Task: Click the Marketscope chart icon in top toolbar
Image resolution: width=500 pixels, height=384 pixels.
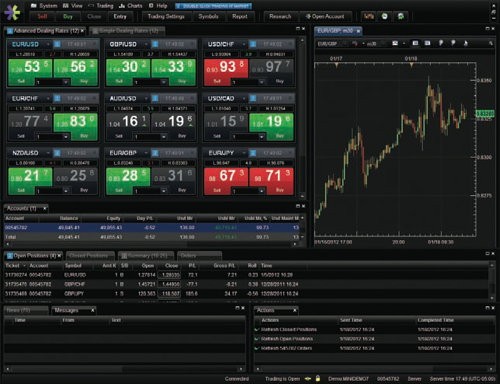Action: coord(369,16)
